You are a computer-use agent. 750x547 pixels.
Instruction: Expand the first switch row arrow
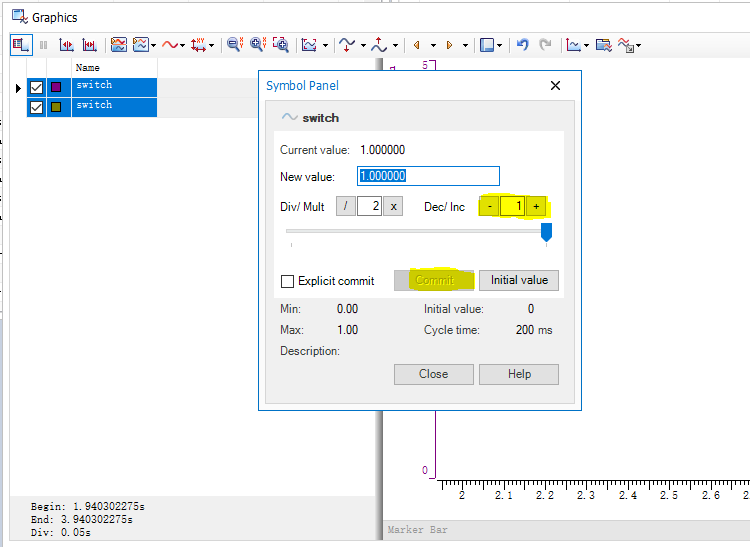(x=18, y=88)
